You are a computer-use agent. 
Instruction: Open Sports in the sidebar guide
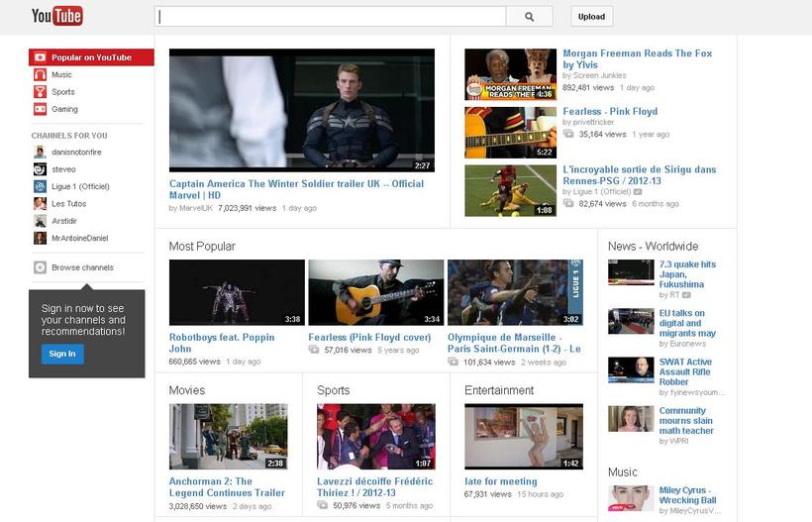(63, 92)
